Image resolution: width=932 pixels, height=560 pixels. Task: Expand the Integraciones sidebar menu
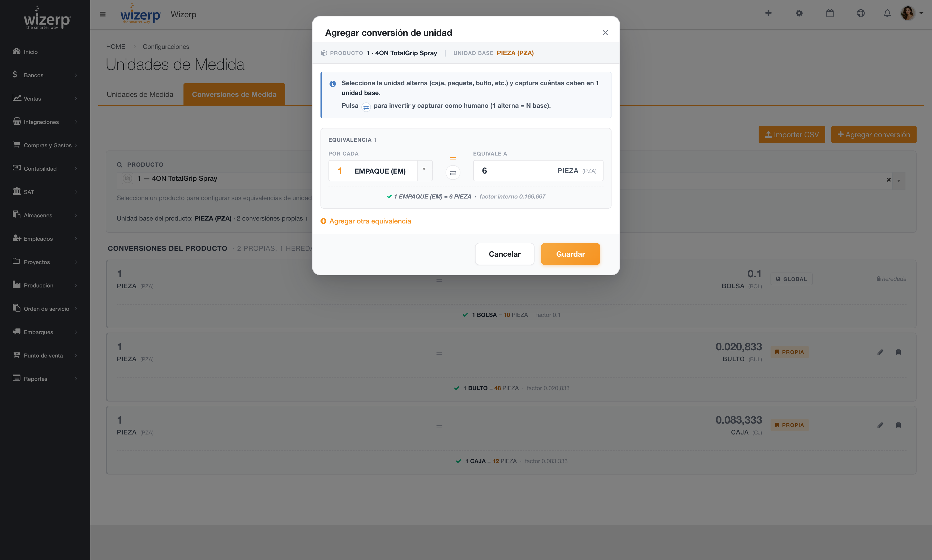coord(45,122)
